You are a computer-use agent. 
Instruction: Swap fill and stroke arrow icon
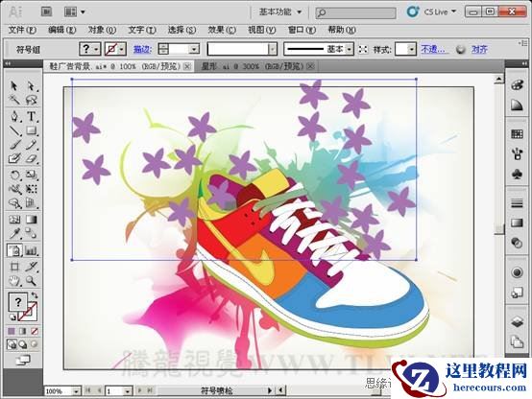pos(35,295)
